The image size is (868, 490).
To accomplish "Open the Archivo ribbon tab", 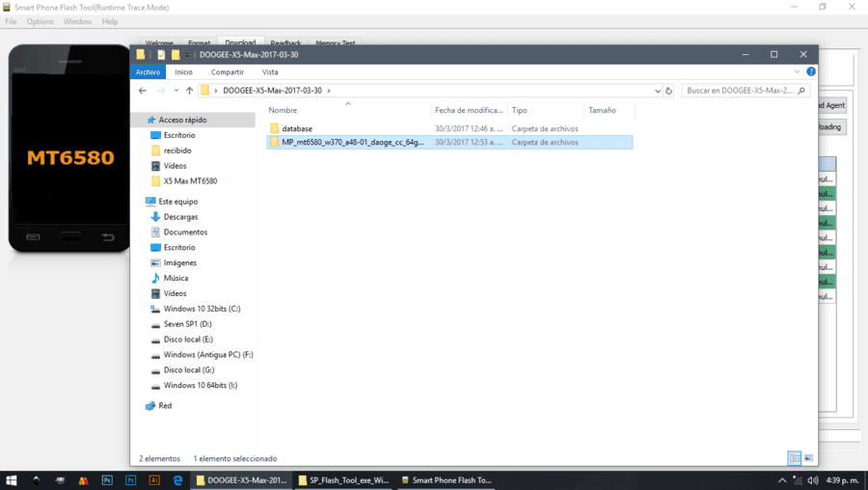I will [x=148, y=72].
